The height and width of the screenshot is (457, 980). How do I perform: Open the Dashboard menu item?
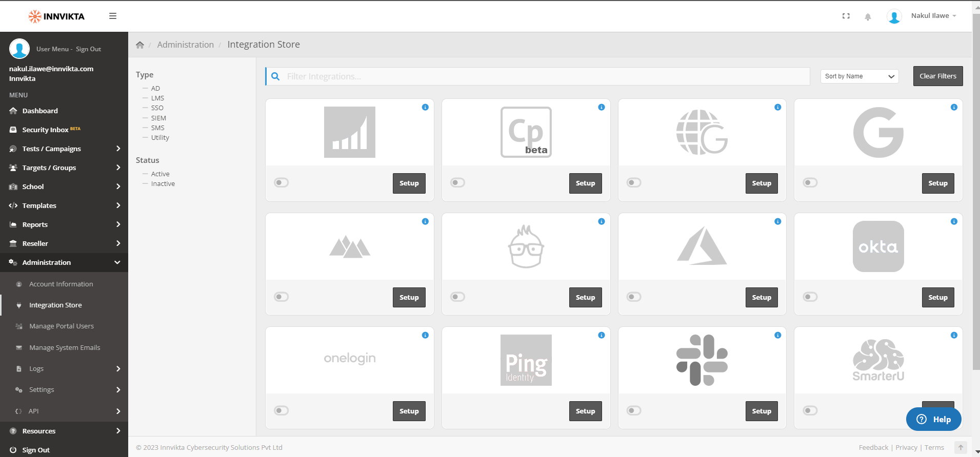pos(40,111)
